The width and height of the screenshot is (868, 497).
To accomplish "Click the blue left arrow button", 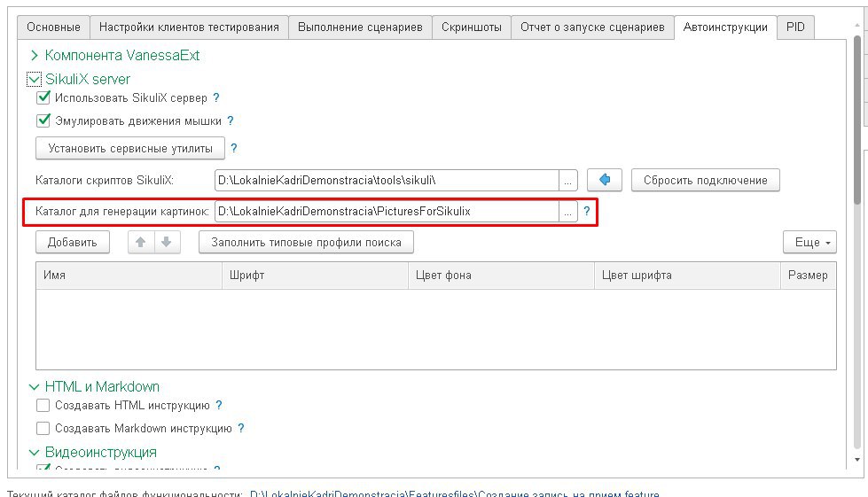I will pyautogui.click(x=605, y=180).
